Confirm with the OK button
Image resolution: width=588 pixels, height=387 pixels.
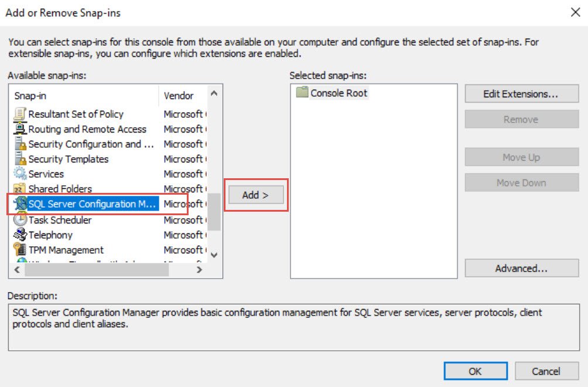click(x=476, y=371)
